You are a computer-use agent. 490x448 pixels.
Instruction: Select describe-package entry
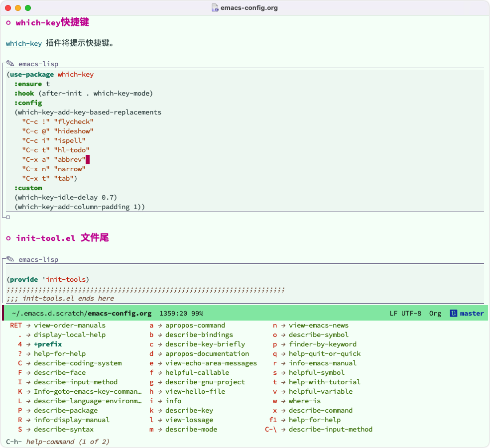[66, 410]
